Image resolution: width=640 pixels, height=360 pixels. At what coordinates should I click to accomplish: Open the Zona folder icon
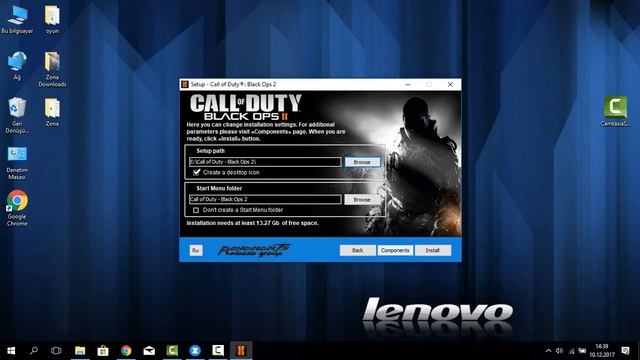click(x=52, y=112)
